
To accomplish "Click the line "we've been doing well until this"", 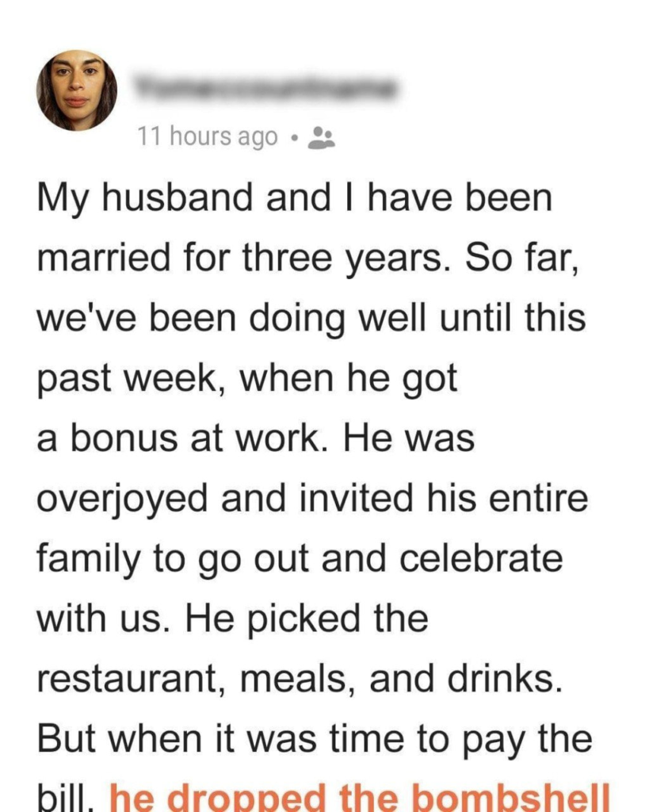I will point(311,319).
